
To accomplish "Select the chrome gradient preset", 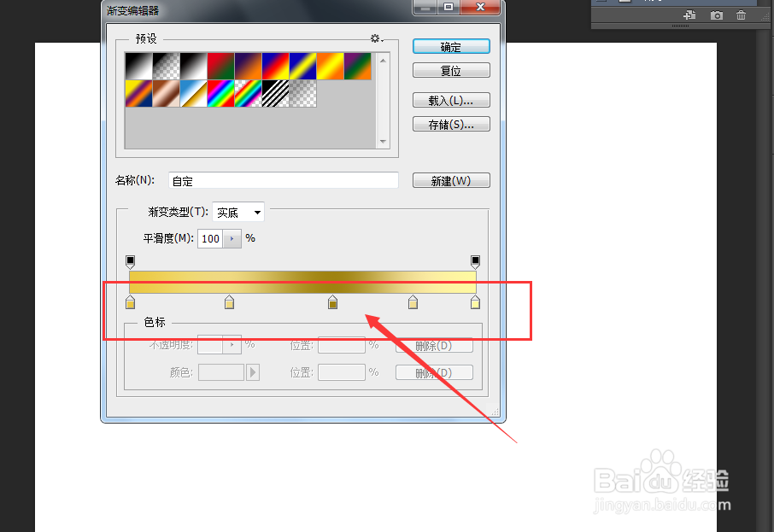I will tap(193, 93).
